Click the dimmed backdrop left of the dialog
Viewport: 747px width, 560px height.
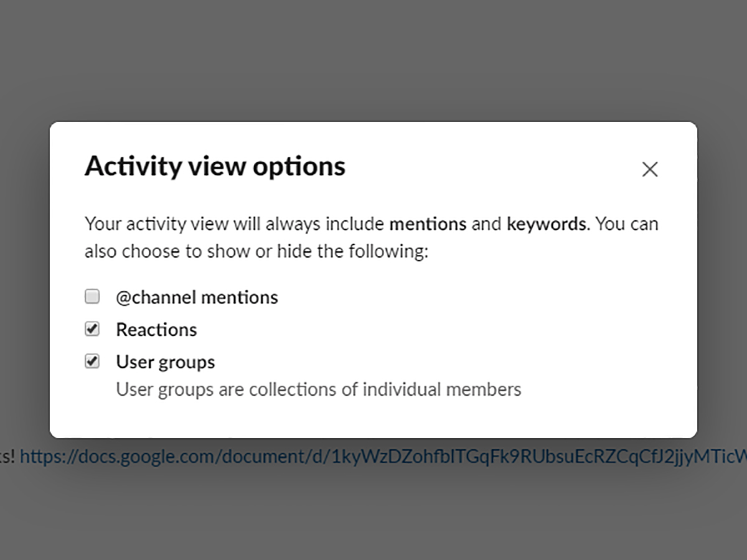point(24,280)
